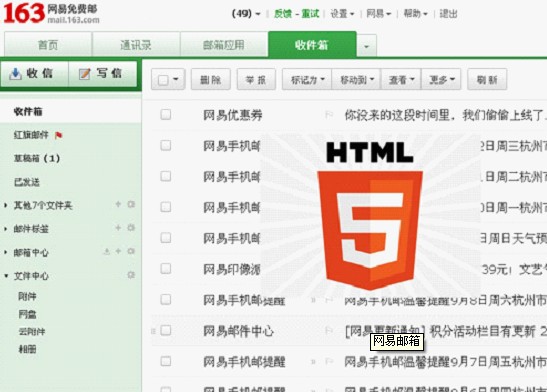Tick checkbox for 周一杭州 网易手机邮 email
This screenshot has height=392, width=547.
coord(166,207)
